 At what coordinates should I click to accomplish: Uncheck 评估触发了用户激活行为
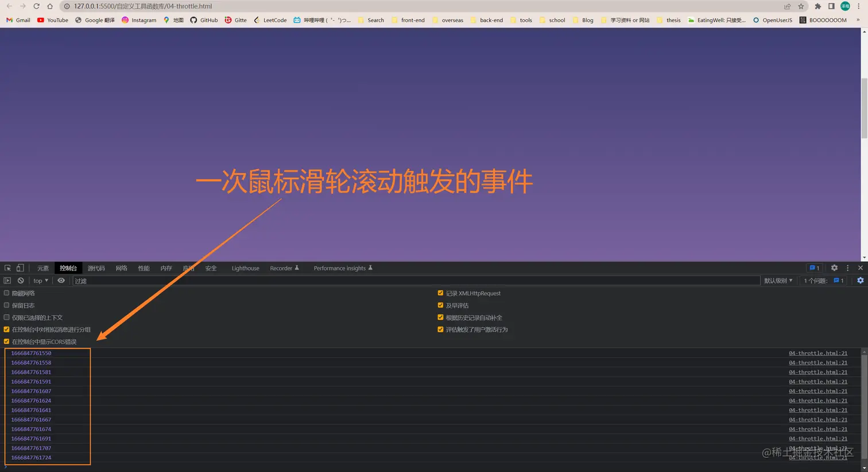440,330
